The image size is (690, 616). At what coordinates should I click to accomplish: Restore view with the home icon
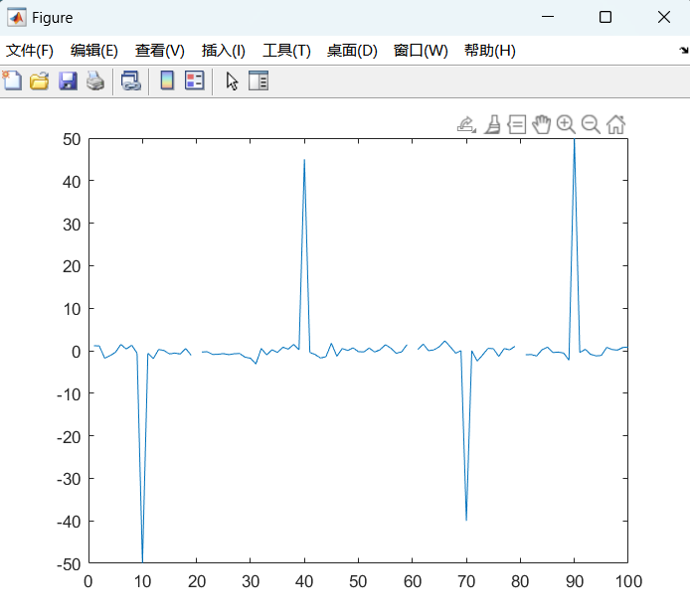tap(615, 124)
